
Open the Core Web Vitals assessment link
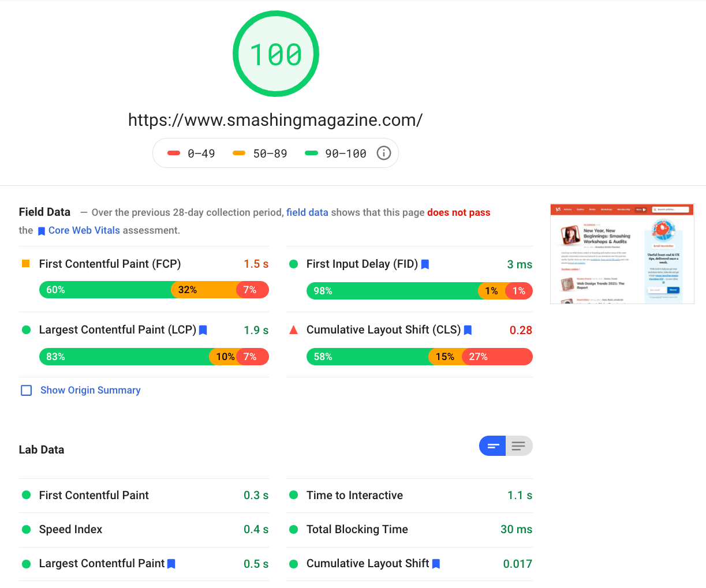[83, 230]
